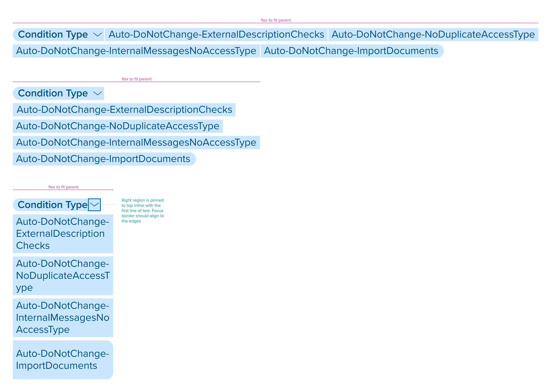The width and height of the screenshot is (554, 392).
Task: Select InternalMessagesNoAccessType chip in the widest layout
Action: click(x=136, y=51)
